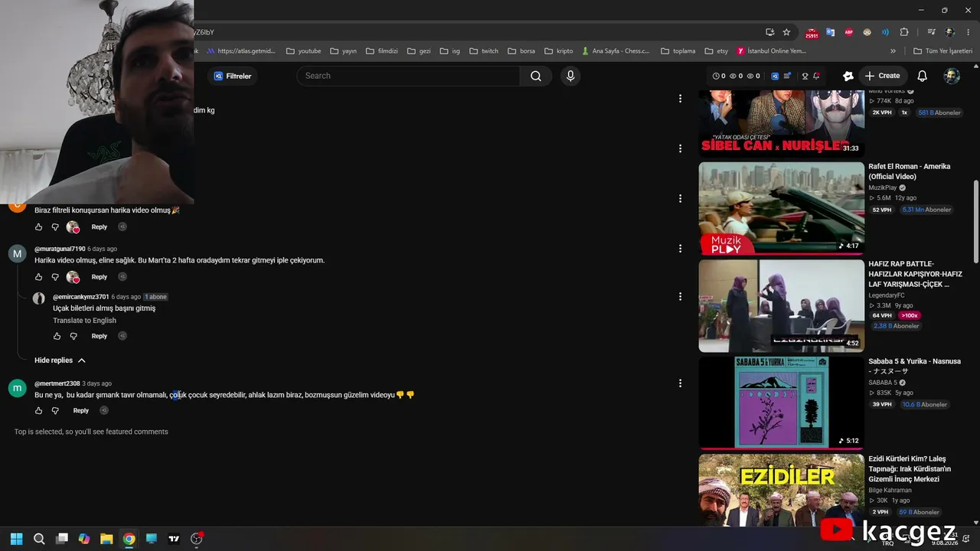The width and height of the screenshot is (980, 551).
Task: Open the owl extension icon
Action: click(867, 32)
